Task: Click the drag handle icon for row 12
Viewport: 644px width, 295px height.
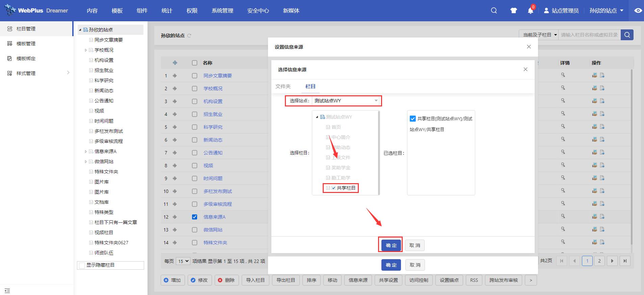Action: (x=175, y=217)
